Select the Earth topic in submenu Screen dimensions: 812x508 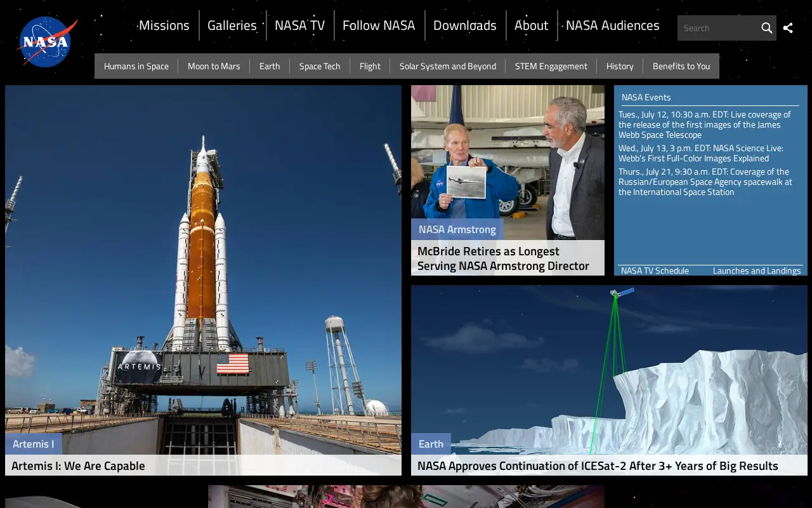click(270, 66)
